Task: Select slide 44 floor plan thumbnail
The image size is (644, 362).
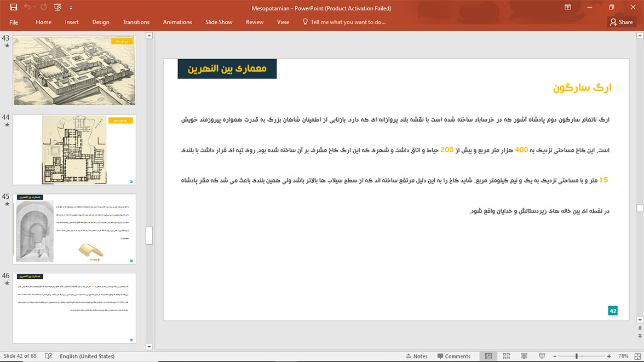Action: coord(74,150)
